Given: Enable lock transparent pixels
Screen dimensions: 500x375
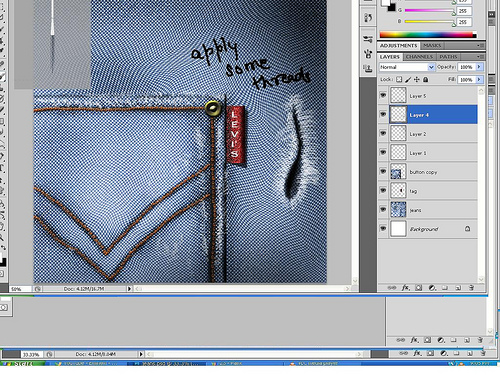Looking at the screenshot, I should tap(399, 80).
